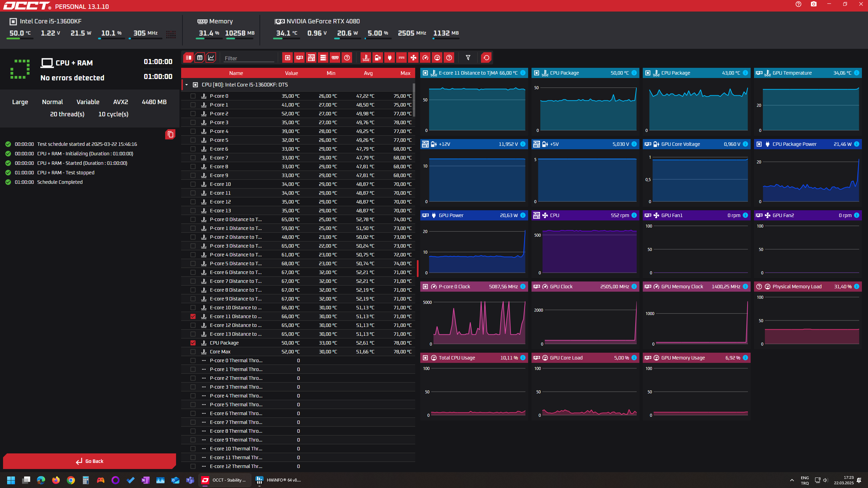Toggle clock speed sensor filter icon
This screenshot has height=488, width=868.
(425, 58)
